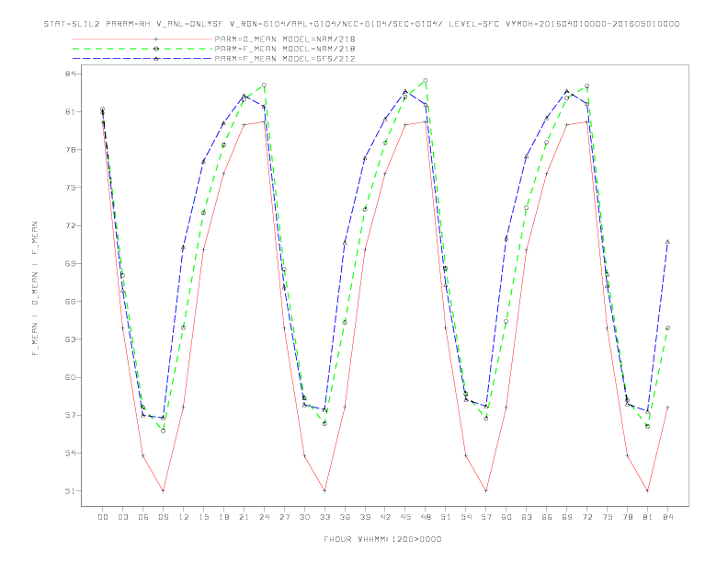Click x-axis forecast hour label 27

tap(284, 517)
